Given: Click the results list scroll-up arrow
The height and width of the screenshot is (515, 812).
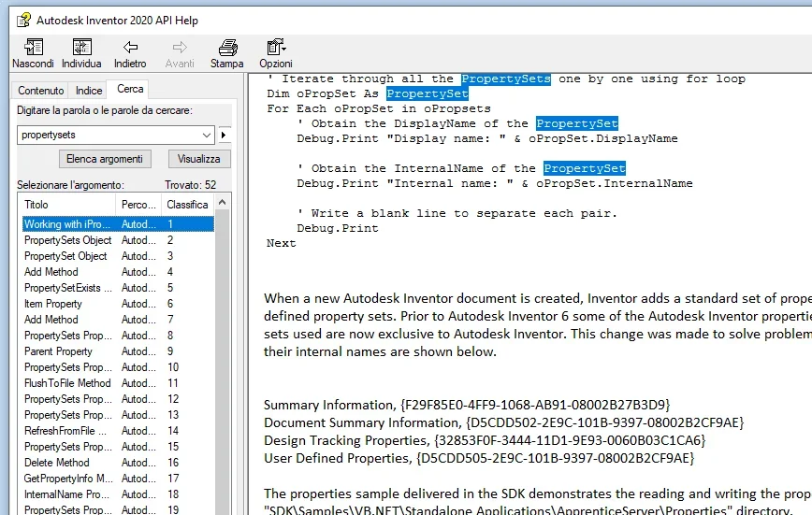Looking at the screenshot, I should tap(223, 203).
